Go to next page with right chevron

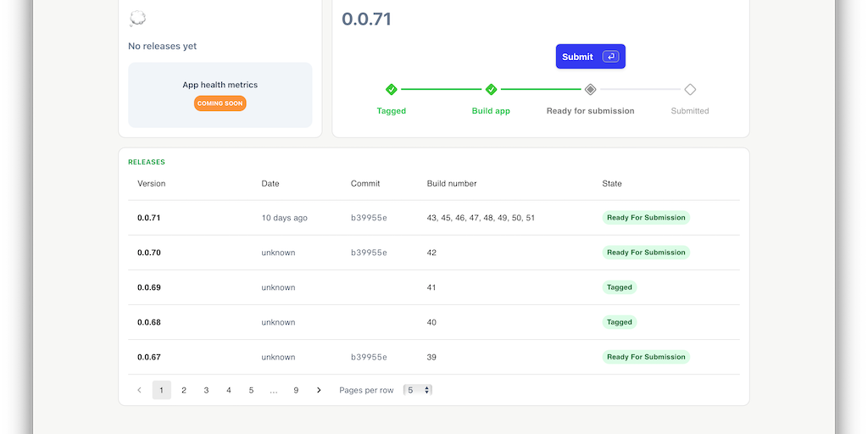(319, 390)
